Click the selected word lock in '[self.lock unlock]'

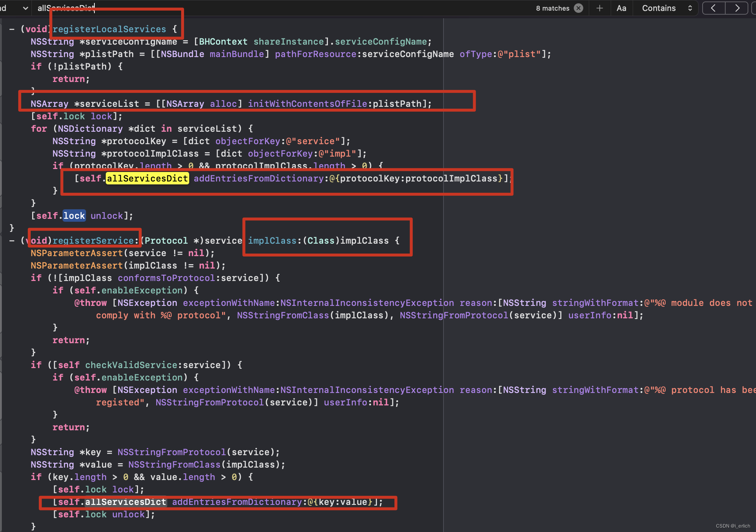click(x=74, y=216)
